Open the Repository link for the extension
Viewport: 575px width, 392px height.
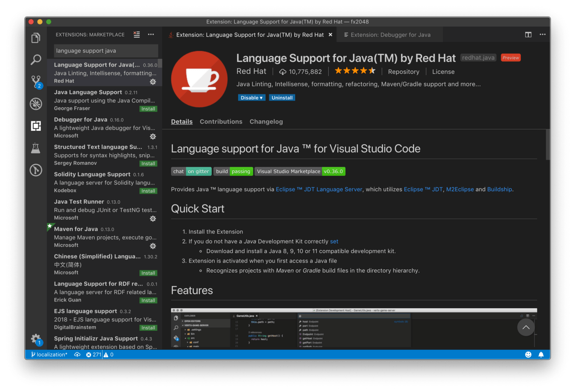[x=403, y=71]
